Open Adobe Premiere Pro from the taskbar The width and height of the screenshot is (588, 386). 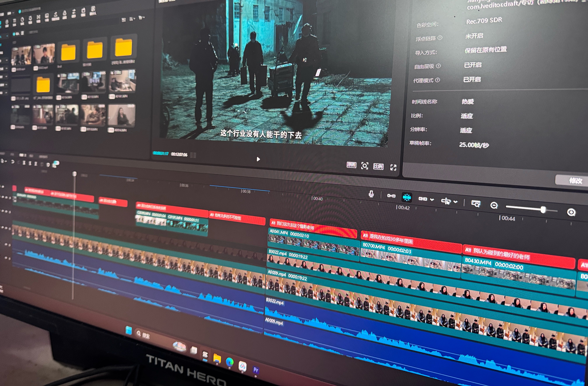[256, 370]
